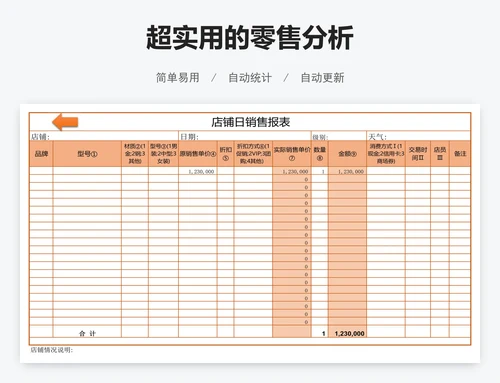Viewport: 500px width, 383px height.
Task: Select the 店铺情况说明: label
Action: click(x=52, y=350)
